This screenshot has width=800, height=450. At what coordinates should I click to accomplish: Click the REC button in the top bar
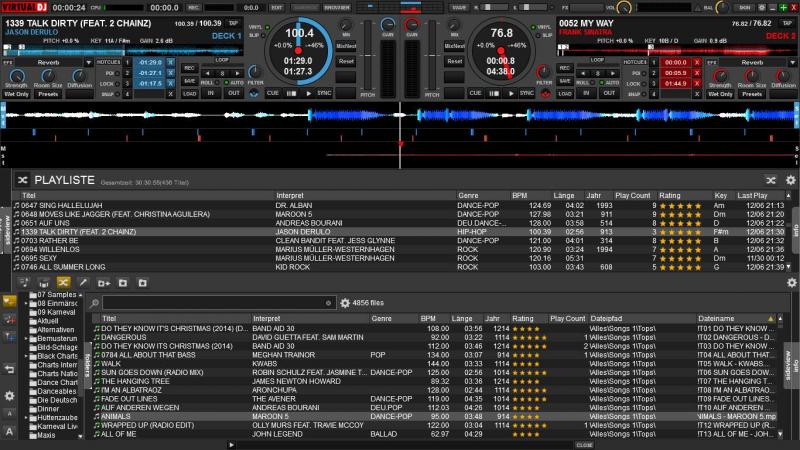coord(193,8)
